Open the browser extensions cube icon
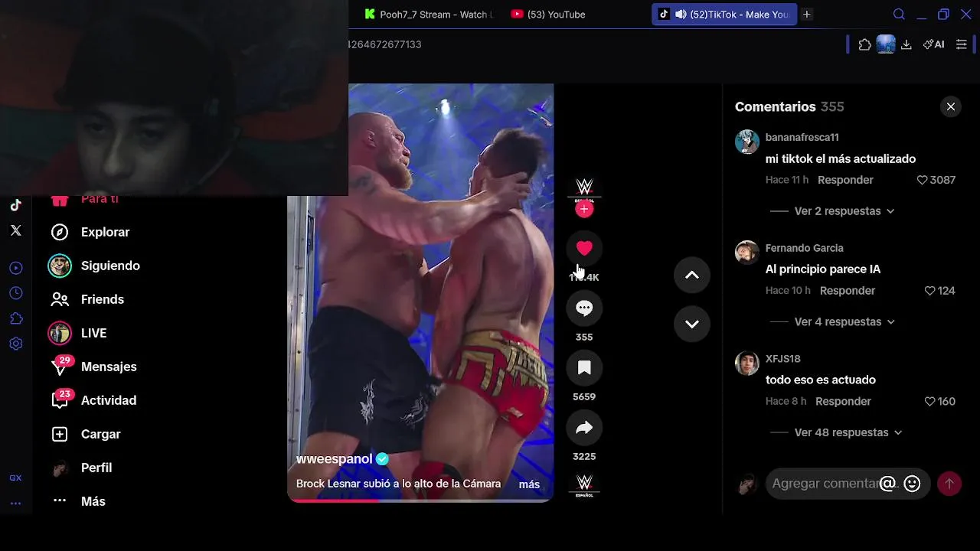Image resolution: width=980 pixels, height=551 pixels. click(864, 44)
